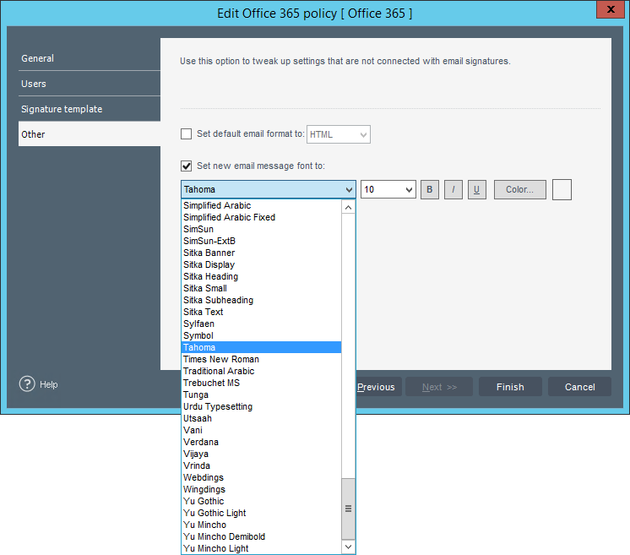Open the Signature template tab
The height and width of the screenshot is (555, 630).
(89, 109)
